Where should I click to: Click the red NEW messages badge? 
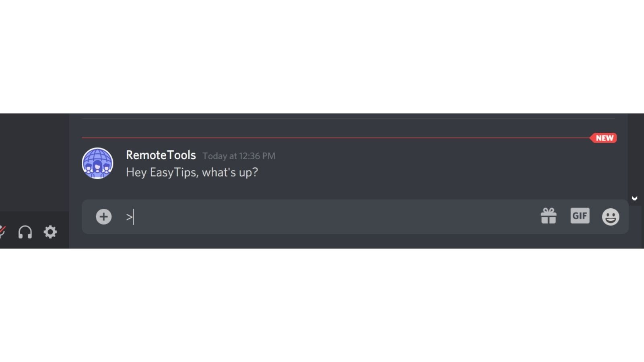[603, 138]
